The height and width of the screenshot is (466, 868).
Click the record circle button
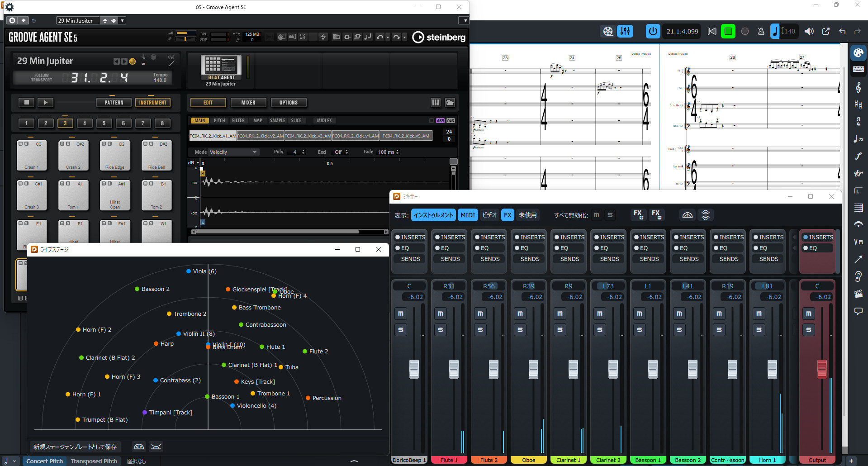coord(745,31)
